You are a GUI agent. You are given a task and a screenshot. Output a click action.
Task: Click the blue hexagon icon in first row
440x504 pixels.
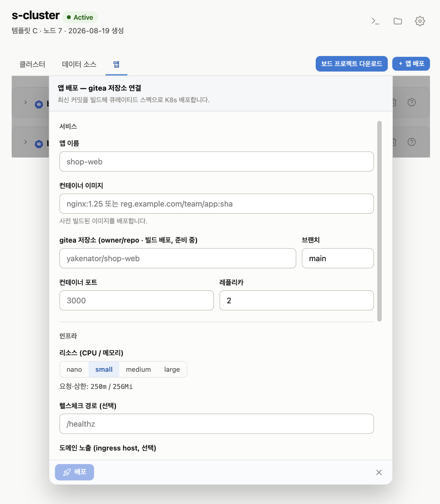pyautogui.click(x=39, y=104)
